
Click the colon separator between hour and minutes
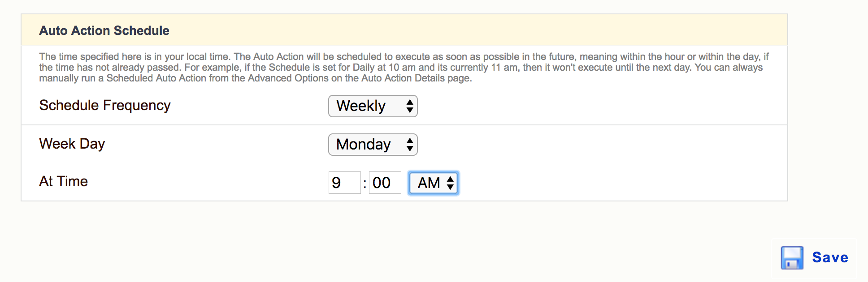pos(365,184)
